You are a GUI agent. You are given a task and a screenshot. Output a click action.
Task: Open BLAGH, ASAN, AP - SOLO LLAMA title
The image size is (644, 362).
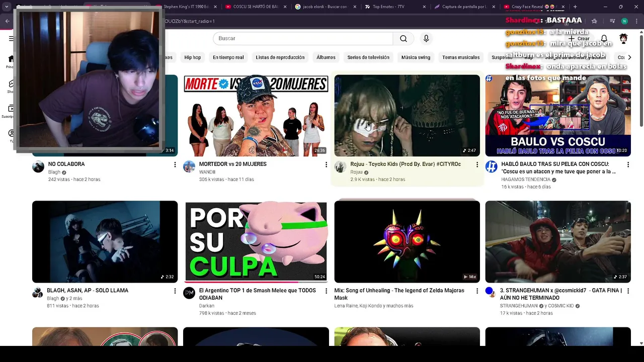tap(88, 291)
